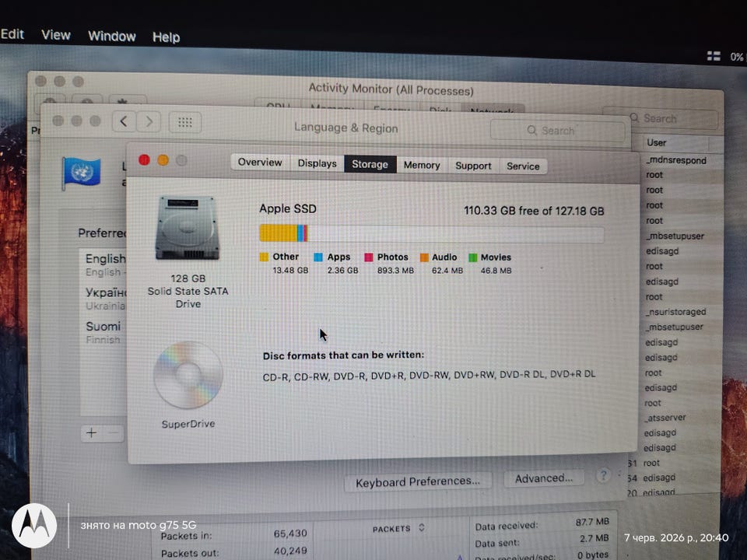Select Suomi in preferred languages list
747x560 pixels.
103,332
